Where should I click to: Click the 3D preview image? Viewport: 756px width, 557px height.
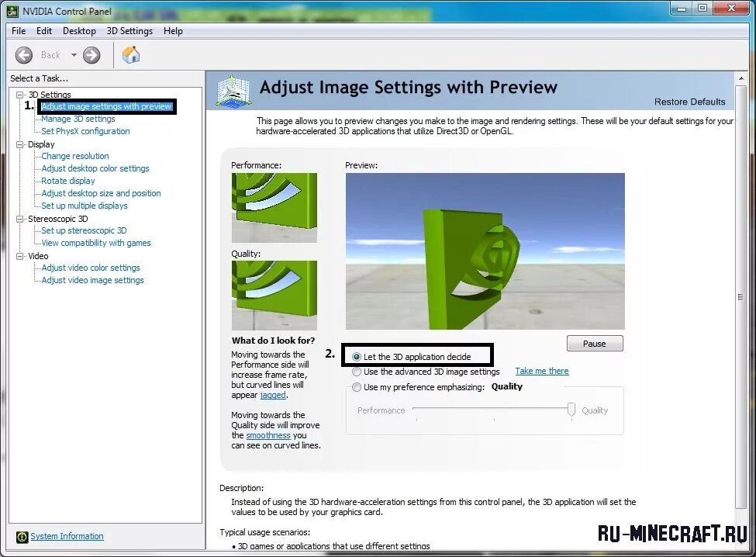[x=485, y=251]
